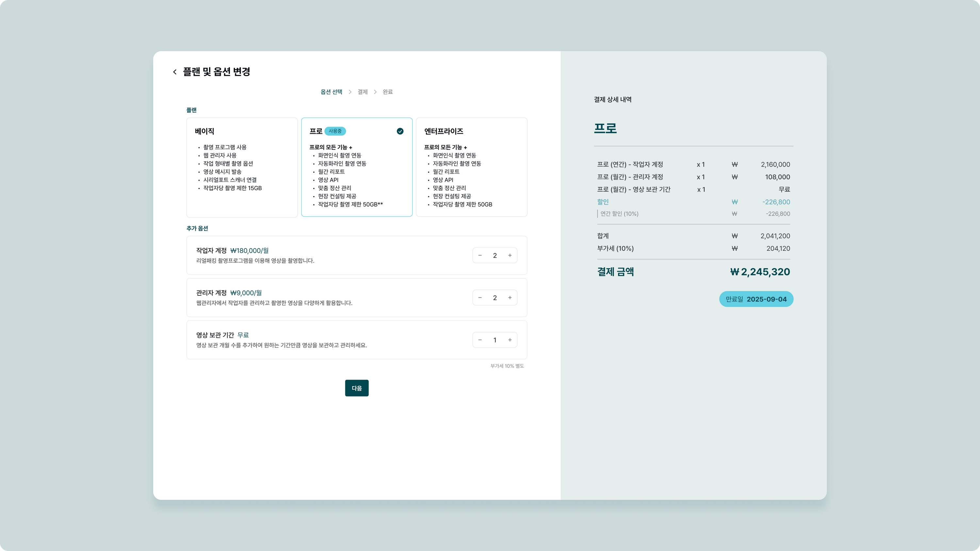Increase 작업자 계정 quantity with plus

coord(510,256)
